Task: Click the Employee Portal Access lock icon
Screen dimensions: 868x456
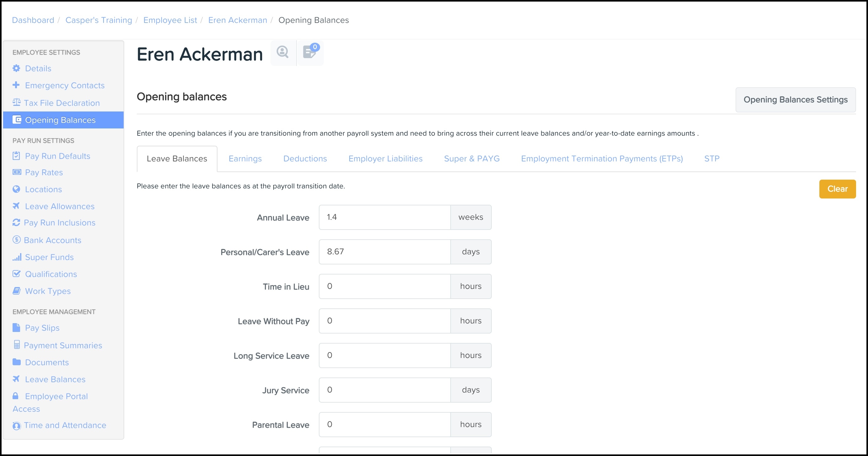Action: pos(15,396)
